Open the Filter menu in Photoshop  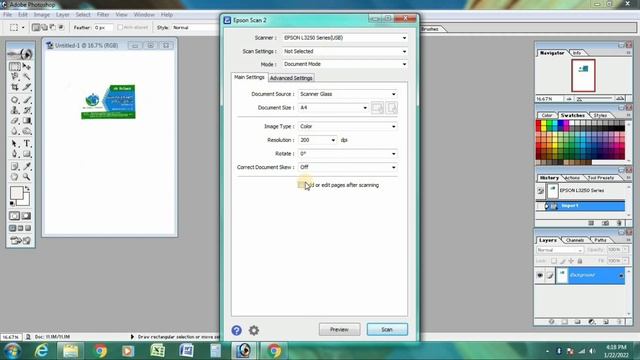pyautogui.click(x=103, y=15)
